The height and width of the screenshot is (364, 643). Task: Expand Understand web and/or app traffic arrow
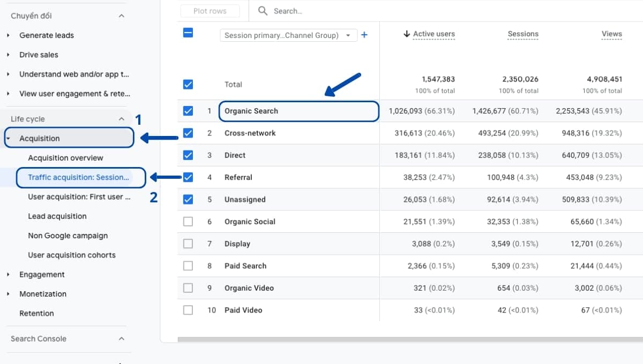(8, 74)
